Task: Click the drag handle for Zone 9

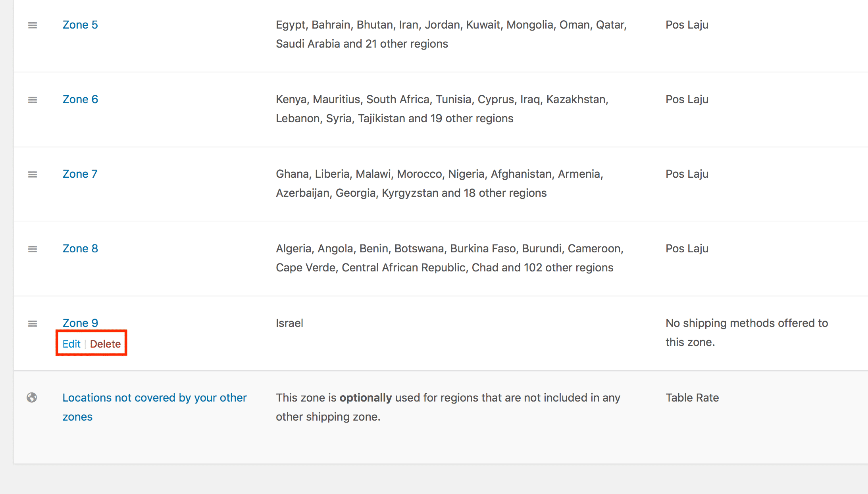Action: pos(33,324)
